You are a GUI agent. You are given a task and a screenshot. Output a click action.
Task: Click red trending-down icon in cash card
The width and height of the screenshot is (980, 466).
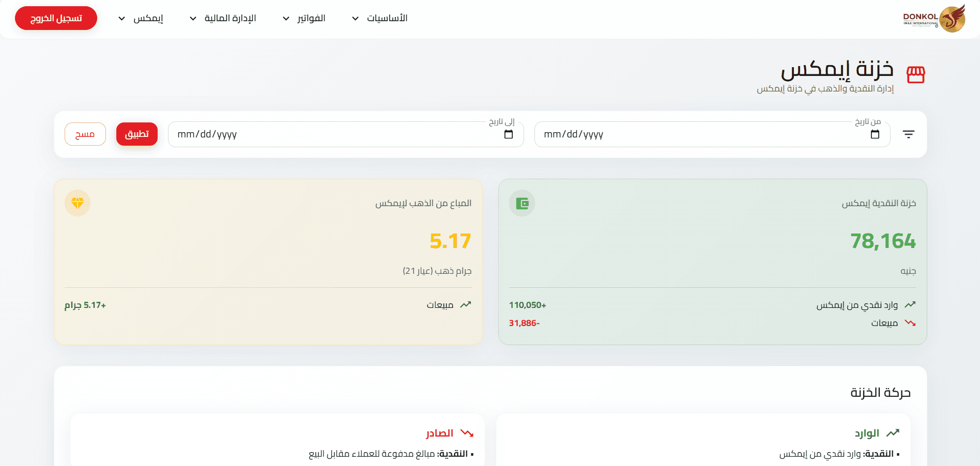point(910,323)
